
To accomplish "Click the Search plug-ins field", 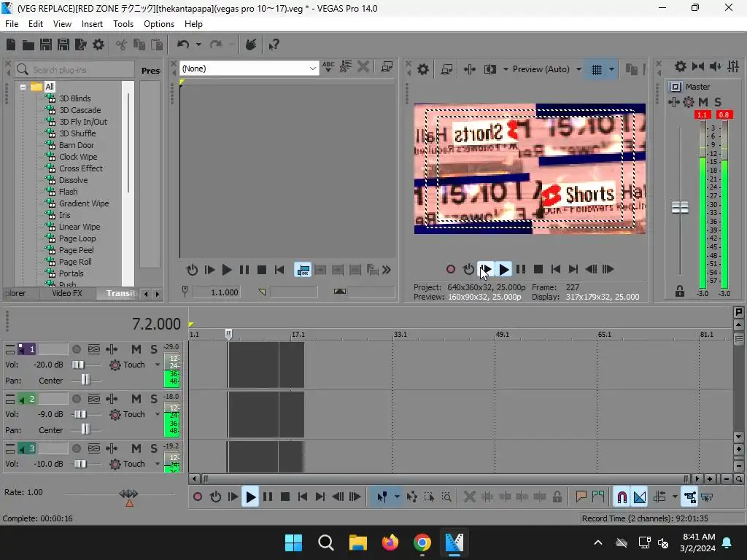I will pyautogui.click(x=75, y=70).
